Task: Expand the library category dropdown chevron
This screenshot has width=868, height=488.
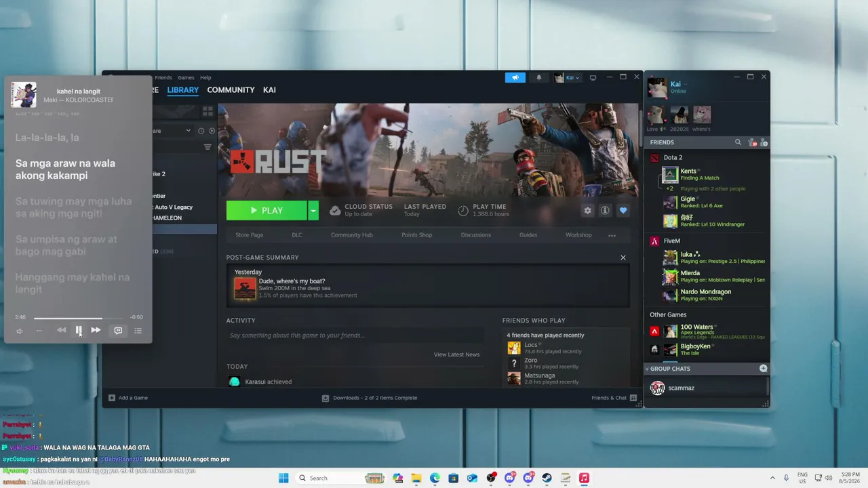Action: coord(188,131)
